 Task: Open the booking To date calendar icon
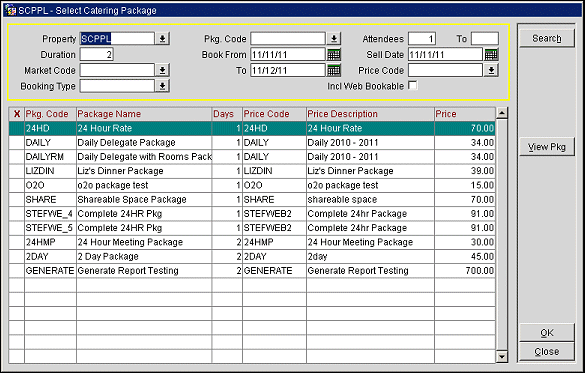click(x=334, y=70)
